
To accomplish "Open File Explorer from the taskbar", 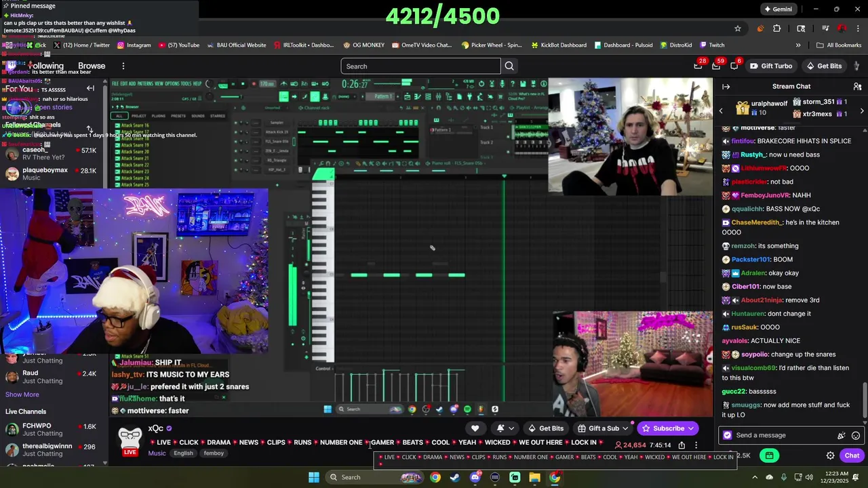I will [534, 477].
